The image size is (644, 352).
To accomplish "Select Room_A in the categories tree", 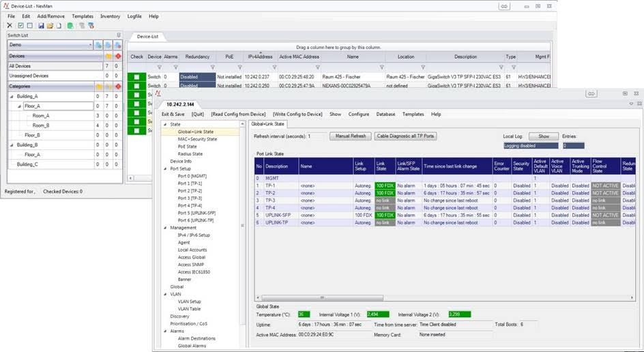I will (40, 116).
